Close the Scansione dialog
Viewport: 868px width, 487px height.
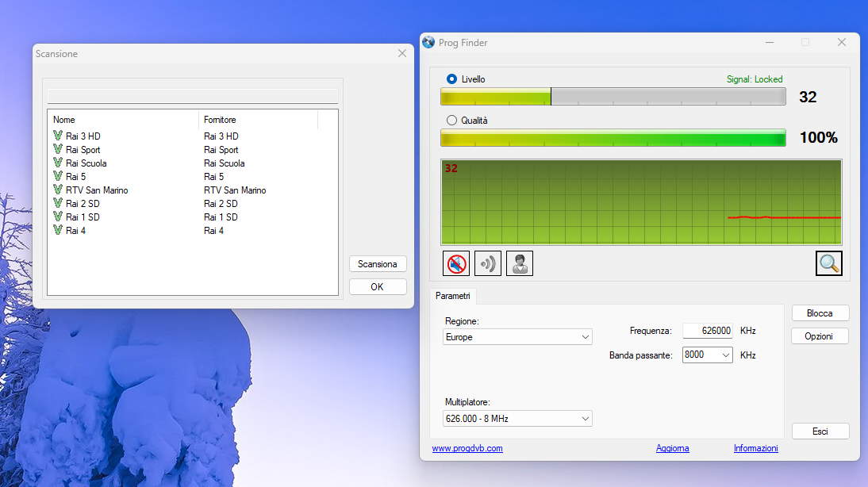click(402, 53)
